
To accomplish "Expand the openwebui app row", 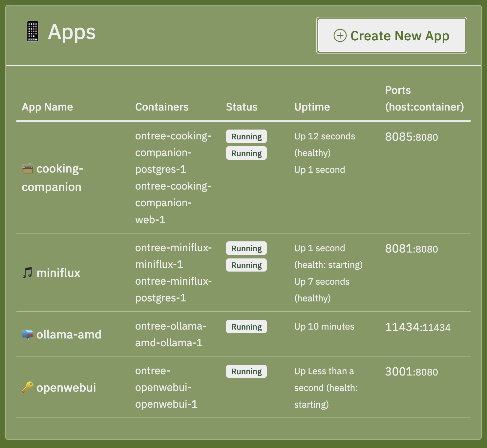I will pyautogui.click(x=66, y=387).
